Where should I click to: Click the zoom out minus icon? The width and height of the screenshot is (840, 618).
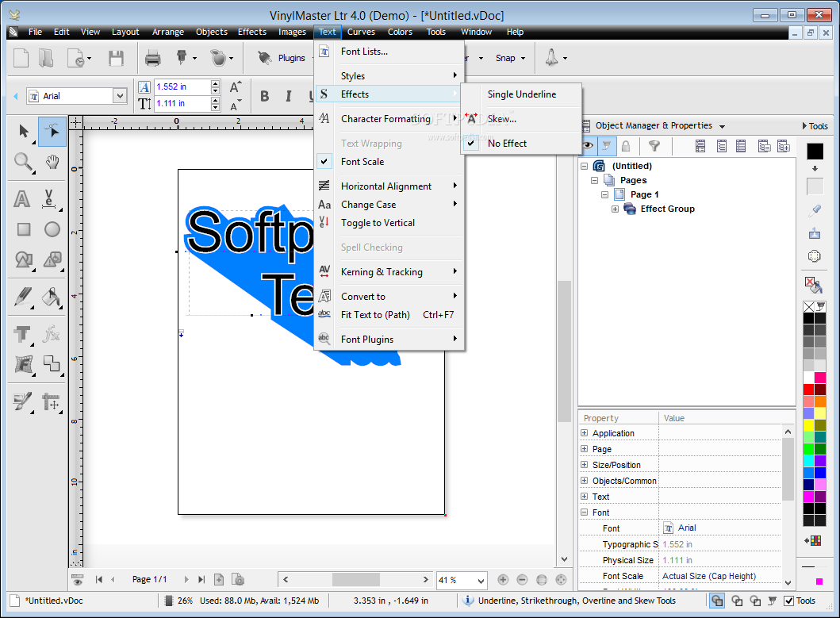(x=522, y=579)
